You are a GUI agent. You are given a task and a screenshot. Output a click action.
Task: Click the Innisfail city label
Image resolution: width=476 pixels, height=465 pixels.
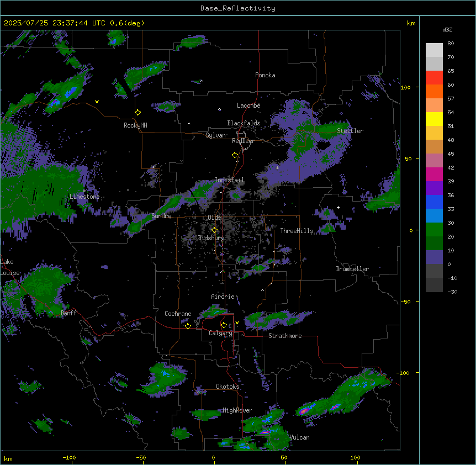point(229,180)
